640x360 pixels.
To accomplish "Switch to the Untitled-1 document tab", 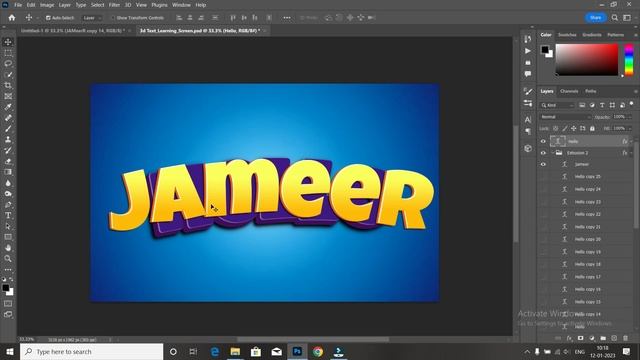I will coord(73,31).
